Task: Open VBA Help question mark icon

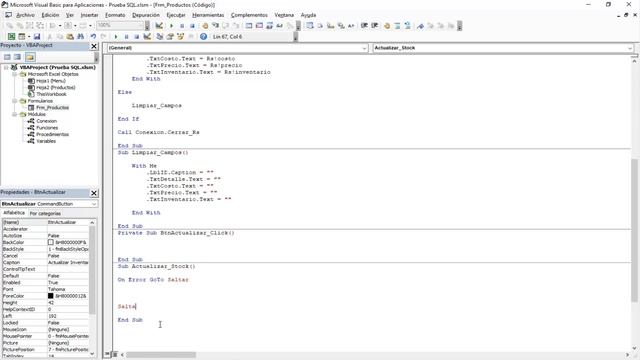Action: [203, 36]
